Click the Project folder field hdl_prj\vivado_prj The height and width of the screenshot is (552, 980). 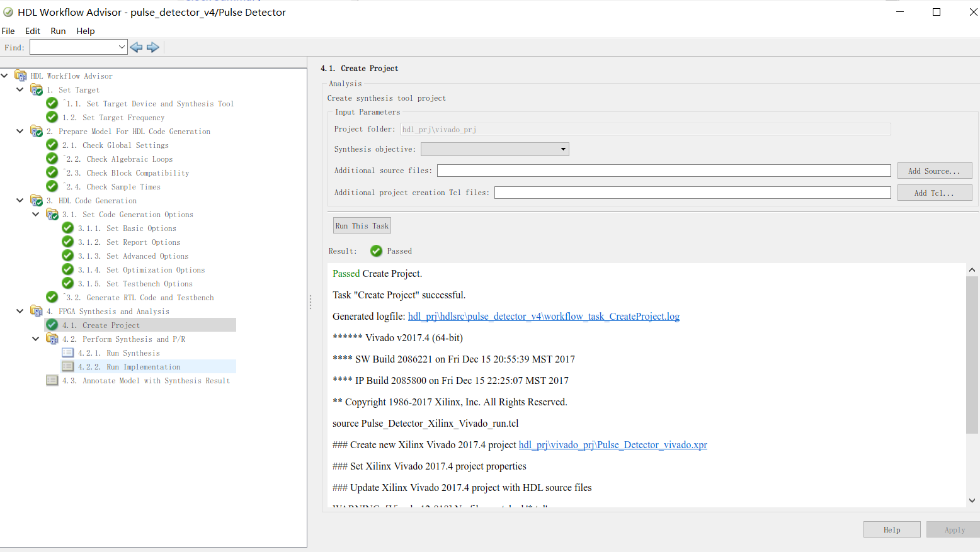[646, 129]
